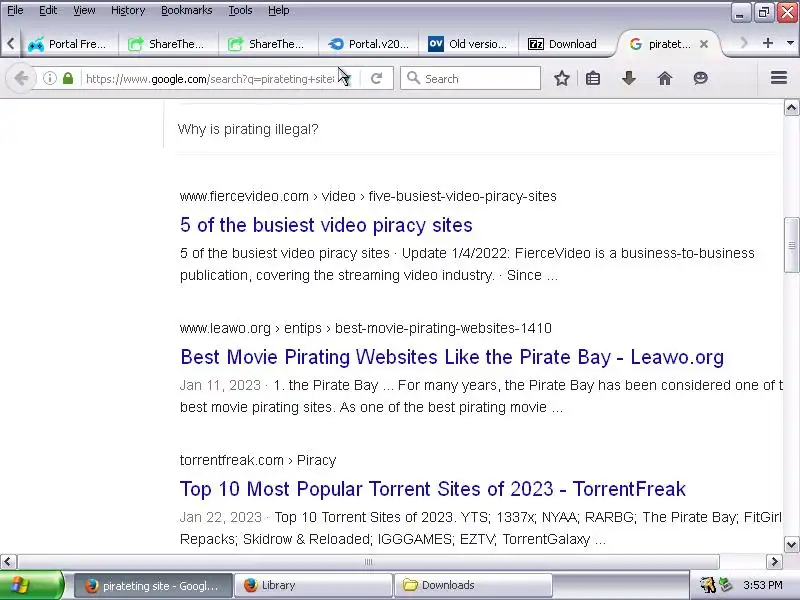Viewport: 800px width, 600px height.
Task: Show site information icon in address bar
Action: (49, 79)
